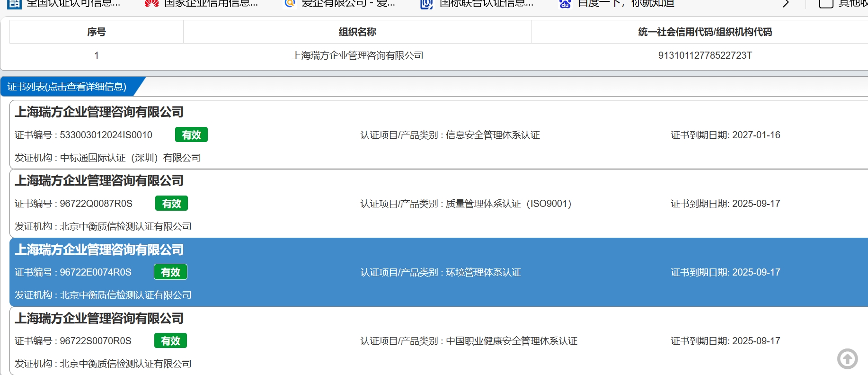868x375 pixels.
Task: Open the 百度一下，你就知道 bookmark
Action: point(617,4)
